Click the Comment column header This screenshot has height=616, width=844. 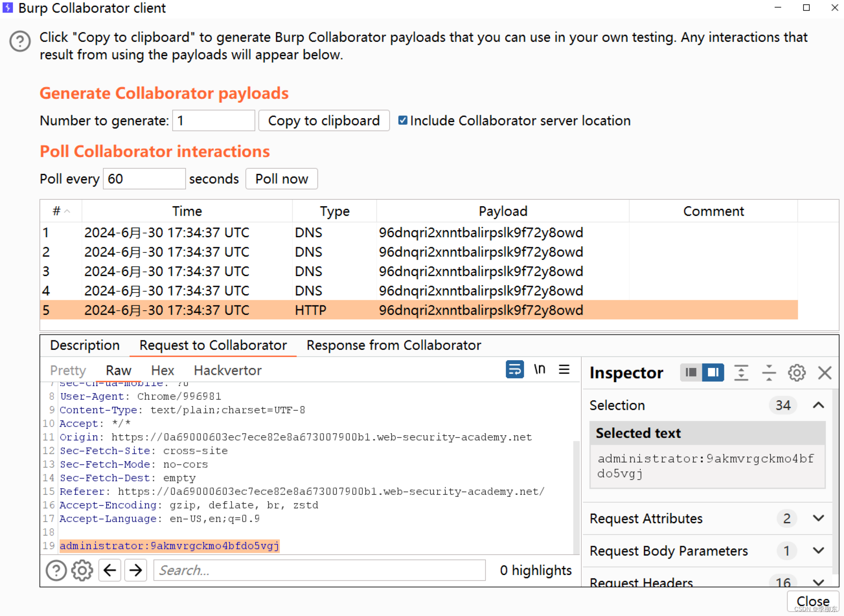(713, 211)
